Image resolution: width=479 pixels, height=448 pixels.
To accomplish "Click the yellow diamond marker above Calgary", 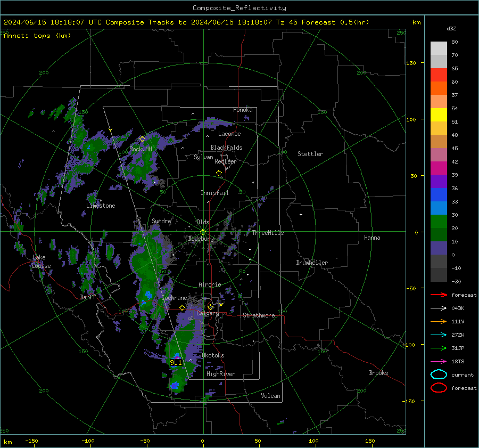I will pos(210,307).
